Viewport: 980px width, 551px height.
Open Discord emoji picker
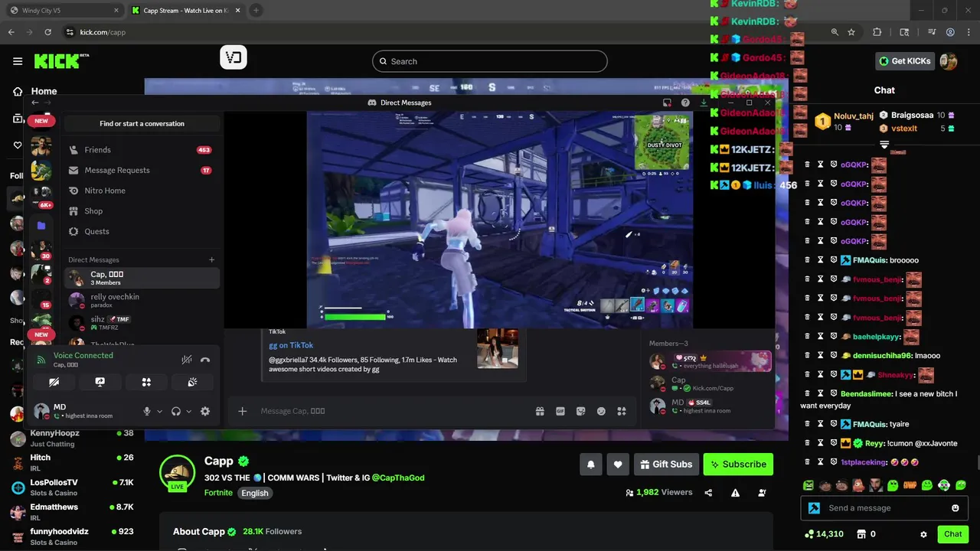tap(601, 411)
